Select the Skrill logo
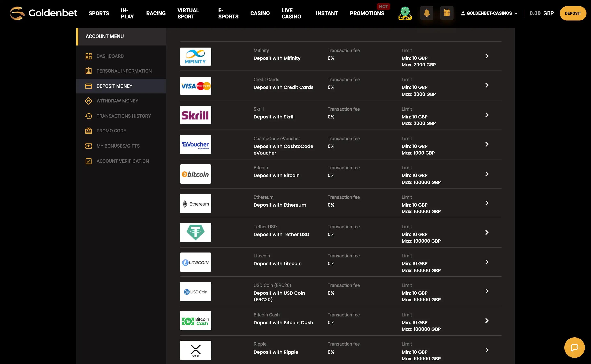 tap(196, 115)
